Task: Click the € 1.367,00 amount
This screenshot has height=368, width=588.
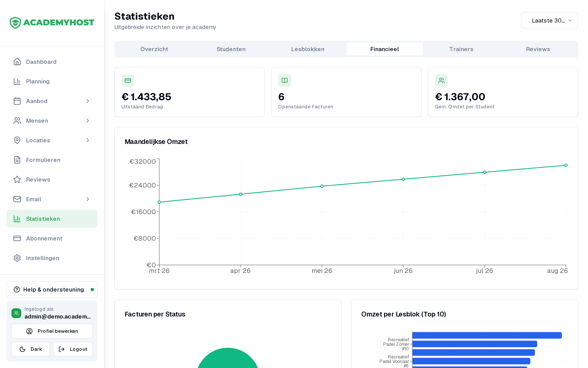Action: 460,97
